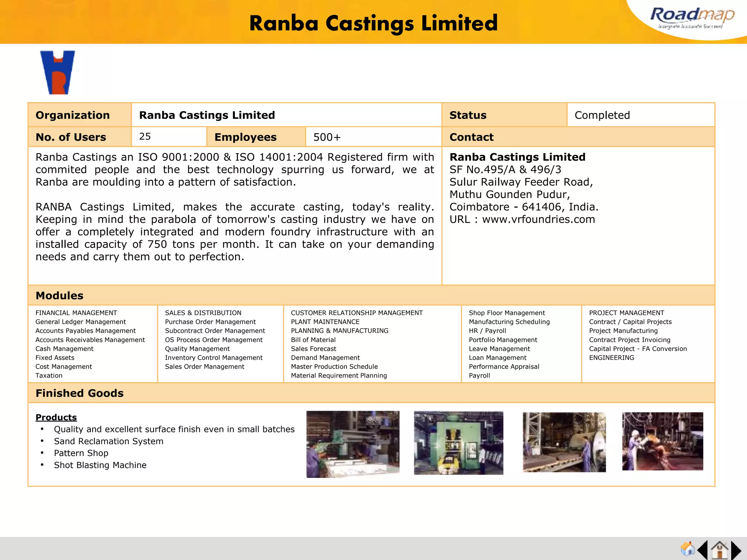Screen dimensions: 747x560
Task: Open the green moulding machine photo
Action: 458,443
